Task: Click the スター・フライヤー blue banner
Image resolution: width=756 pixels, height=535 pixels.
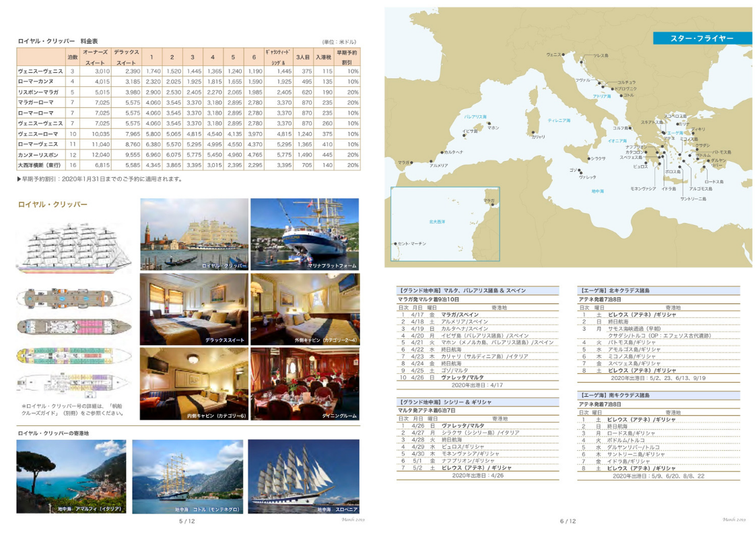Action: click(702, 38)
